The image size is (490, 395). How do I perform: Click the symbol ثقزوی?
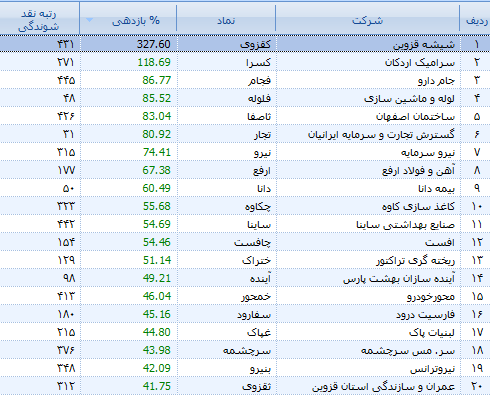coord(256,386)
